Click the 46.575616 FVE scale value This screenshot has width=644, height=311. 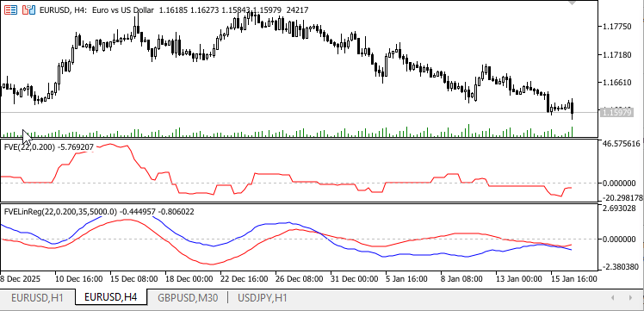[x=621, y=144]
